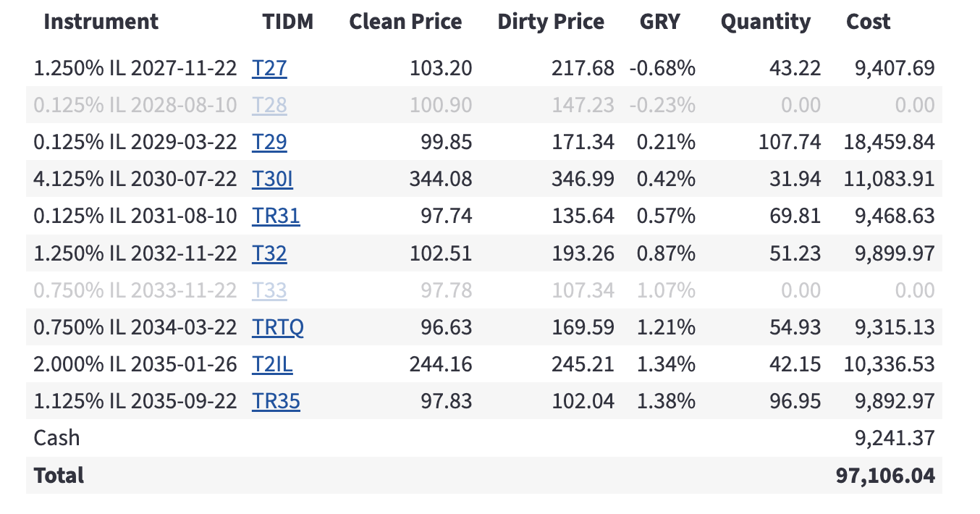Screen dimensions: 980x514
Task: Click the GRY column header
Action: click(660, 22)
